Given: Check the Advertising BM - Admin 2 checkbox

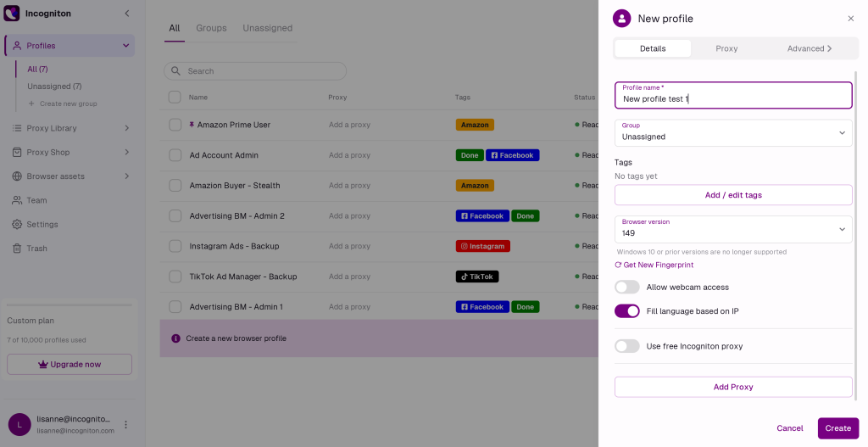Looking at the screenshot, I should coord(175,216).
